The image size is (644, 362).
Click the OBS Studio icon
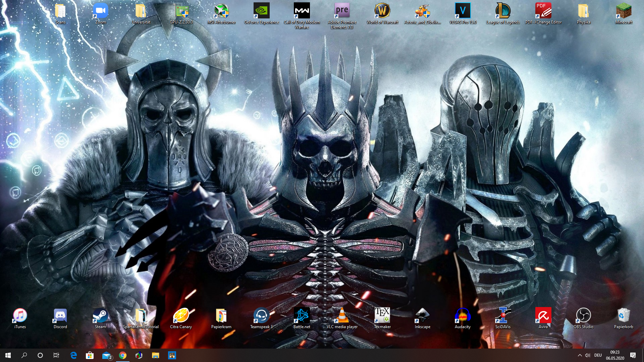(x=584, y=318)
